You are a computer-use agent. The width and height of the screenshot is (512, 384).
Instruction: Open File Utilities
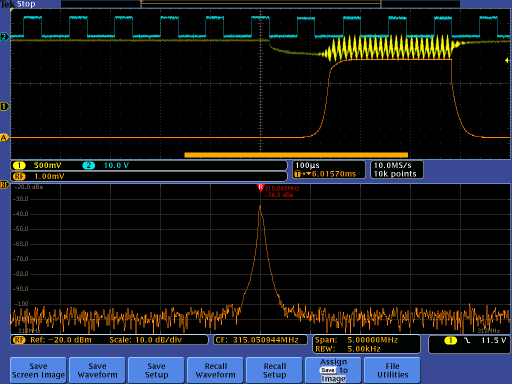coord(392,370)
